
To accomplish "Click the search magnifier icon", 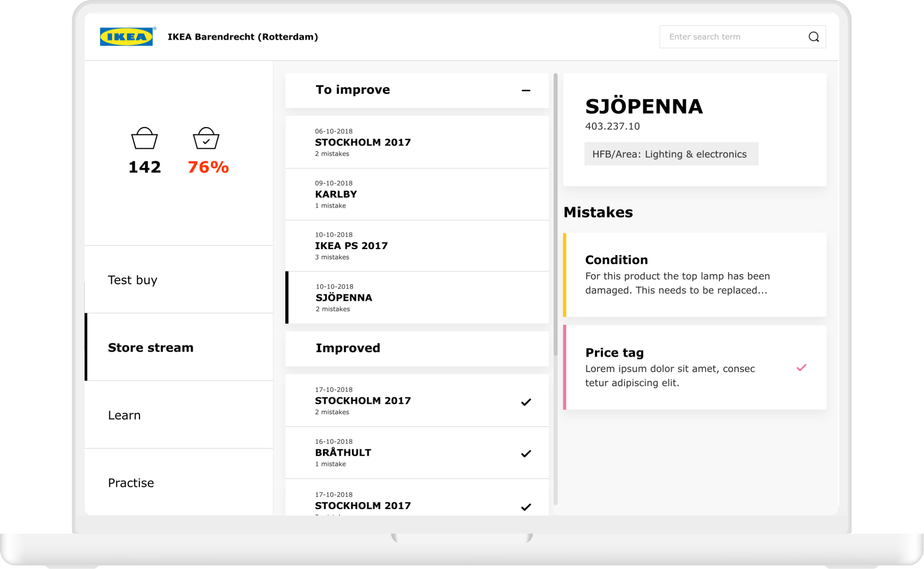I will (814, 37).
